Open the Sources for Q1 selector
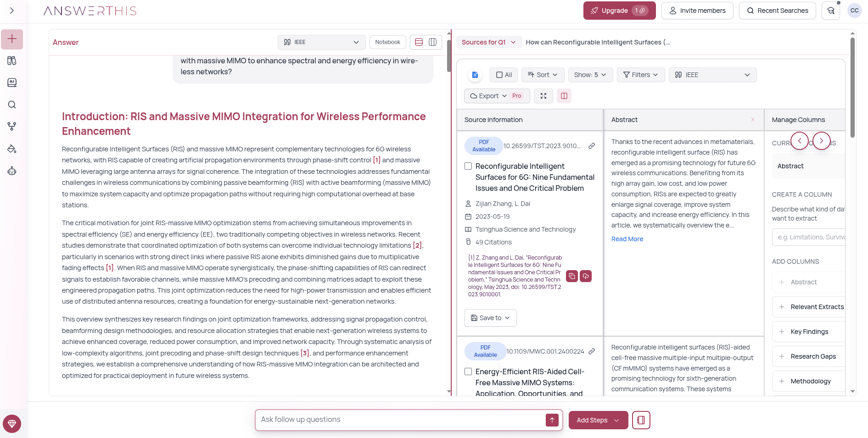The width and height of the screenshot is (868, 438). point(488,42)
